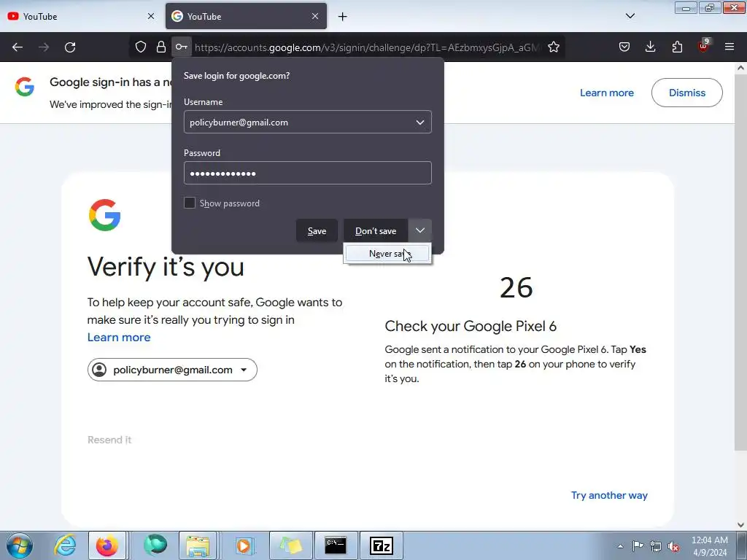747x560 pixels.
Task: Open the 7-Zip taskbar icon
Action: click(x=382, y=545)
